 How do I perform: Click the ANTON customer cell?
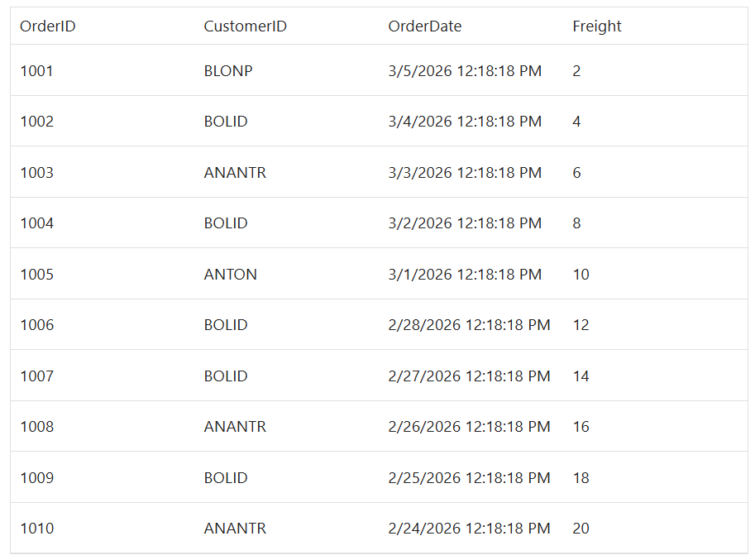pyautogui.click(x=230, y=274)
